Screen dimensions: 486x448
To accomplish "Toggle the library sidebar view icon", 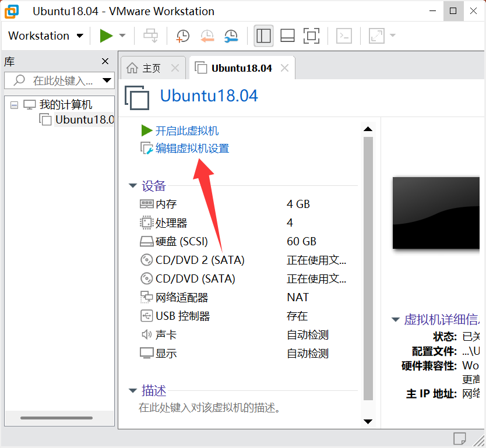I will [x=263, y=36].
